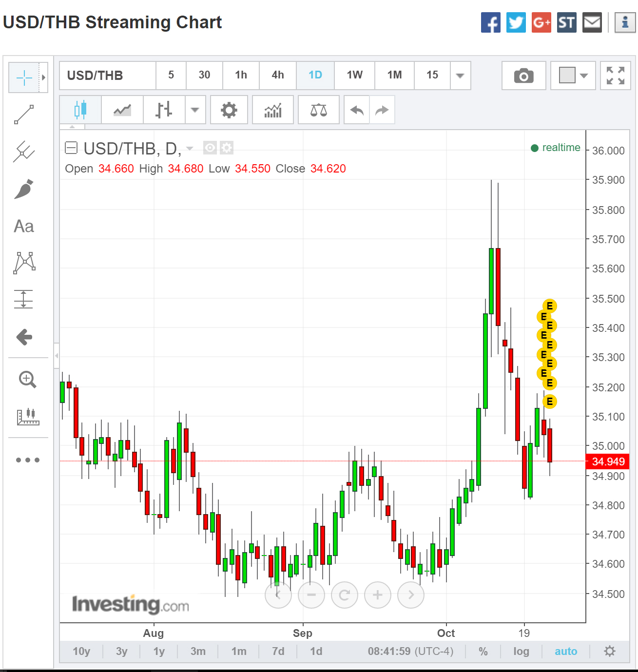The image size is (638, 672).
Task: Share chart by email envelope icon
Action: coord(592,22)
